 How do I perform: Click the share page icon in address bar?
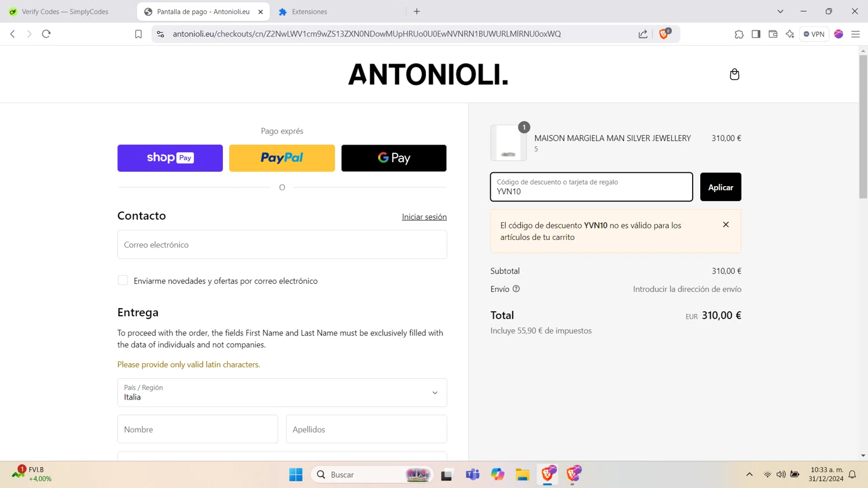tap(643, 34)
